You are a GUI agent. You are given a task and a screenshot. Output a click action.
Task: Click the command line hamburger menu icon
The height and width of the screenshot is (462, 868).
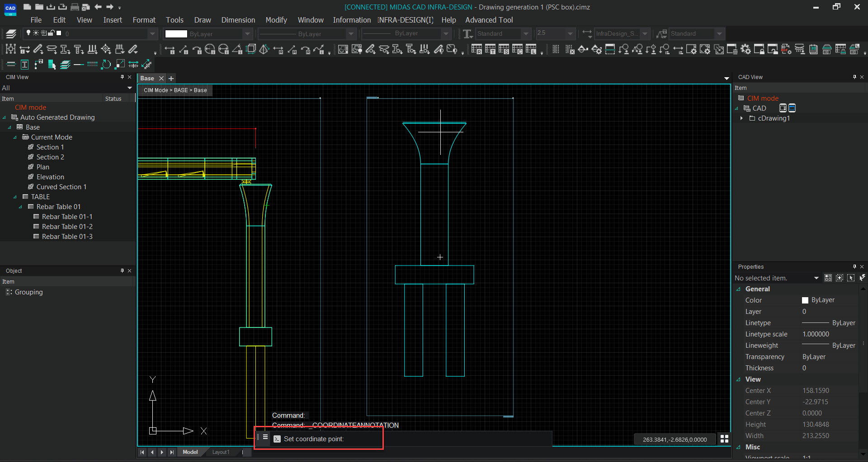[x=265, y=437]
